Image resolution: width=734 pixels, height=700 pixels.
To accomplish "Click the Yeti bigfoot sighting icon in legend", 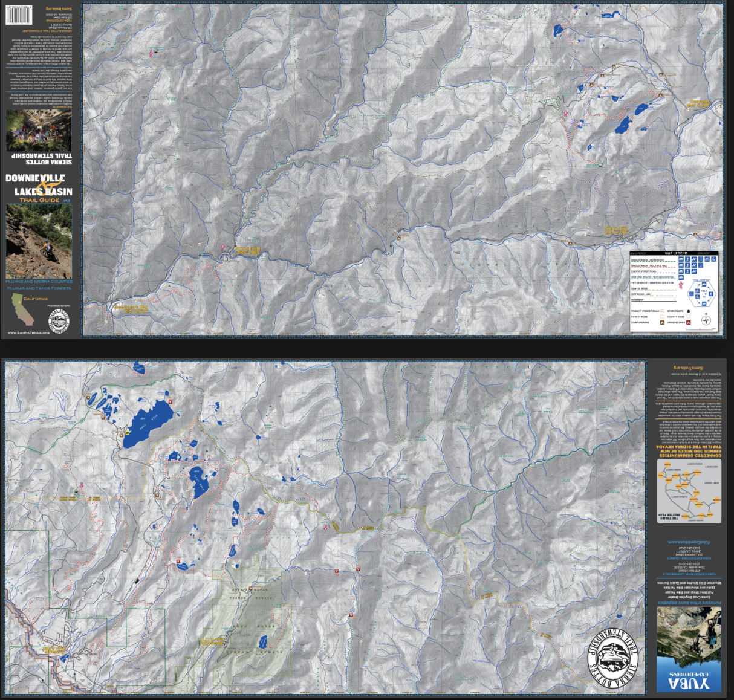I will pyautogui.click(x=681, y=285).
